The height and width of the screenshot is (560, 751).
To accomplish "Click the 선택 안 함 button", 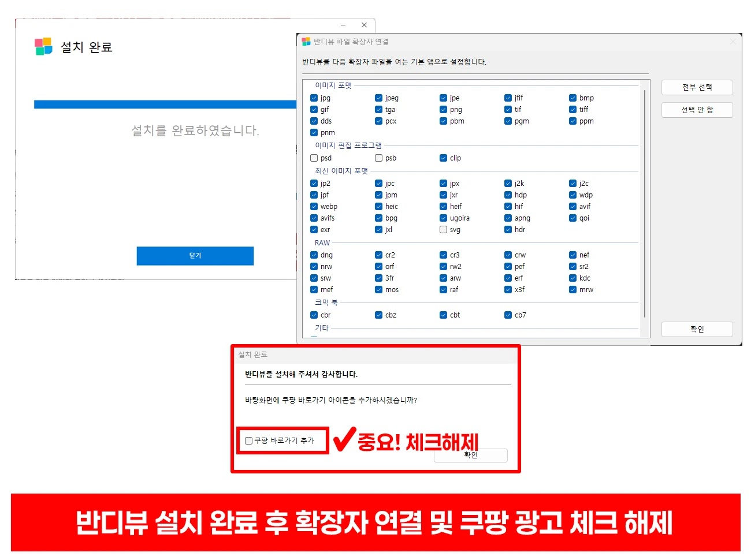I will coord(697,110).
